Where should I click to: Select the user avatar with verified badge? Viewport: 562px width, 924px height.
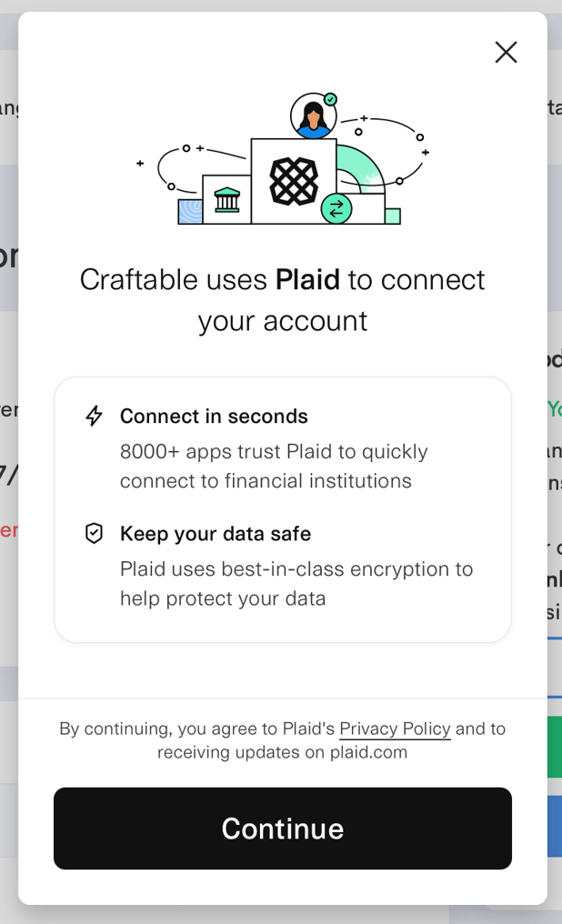coord(312,115)
